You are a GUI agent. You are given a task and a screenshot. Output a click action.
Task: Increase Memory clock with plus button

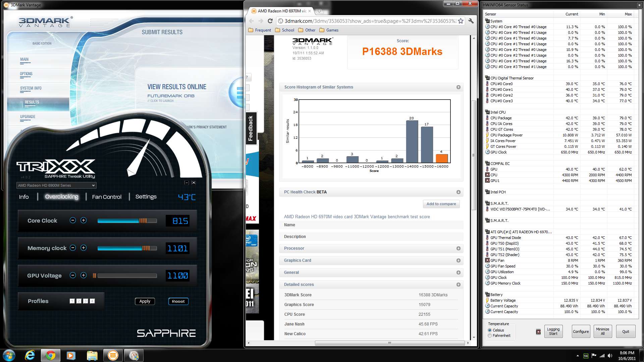click(x=84, y=248)
